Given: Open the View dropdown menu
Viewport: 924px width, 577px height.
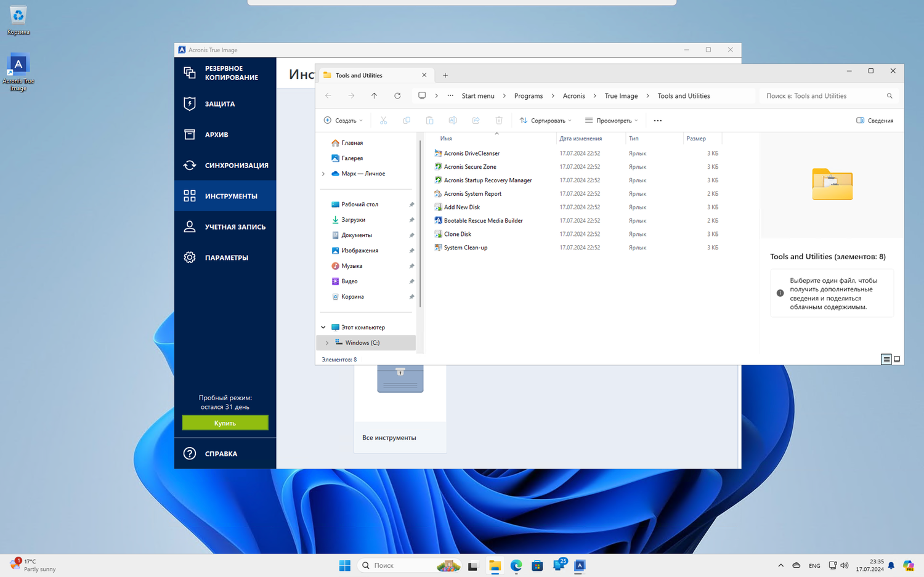Looking at the screenshot, I should click(611, 121).
